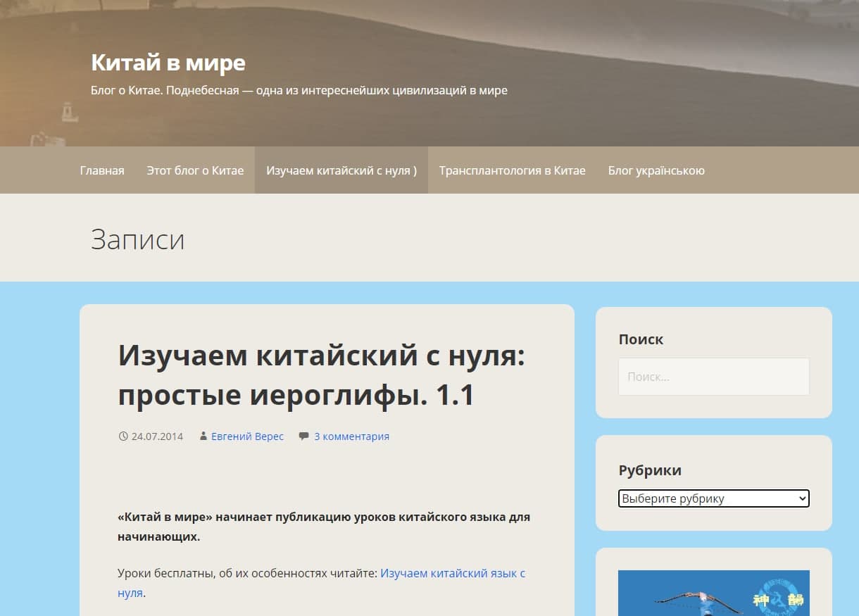The height and width of the screenshot is (616, 859).
Task: Select Изучаем китайский с нуля menu item
Action: pyautogui.click(x=341, y=170)
